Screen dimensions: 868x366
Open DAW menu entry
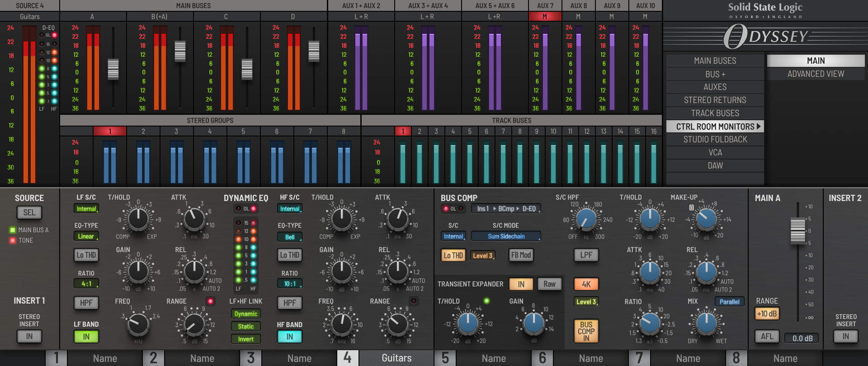715,166
